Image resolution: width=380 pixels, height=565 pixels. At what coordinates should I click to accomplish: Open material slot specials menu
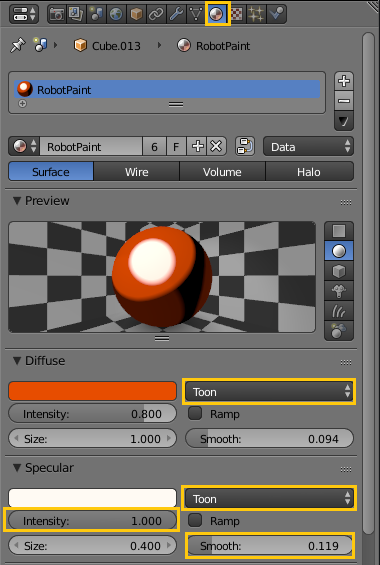pyautogui.click(x=344, y=121)
